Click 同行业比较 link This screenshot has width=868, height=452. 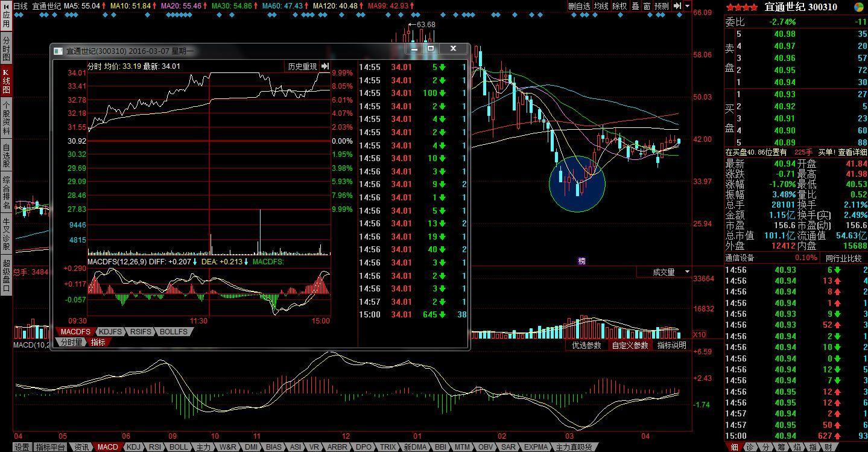tap(843, 258)
